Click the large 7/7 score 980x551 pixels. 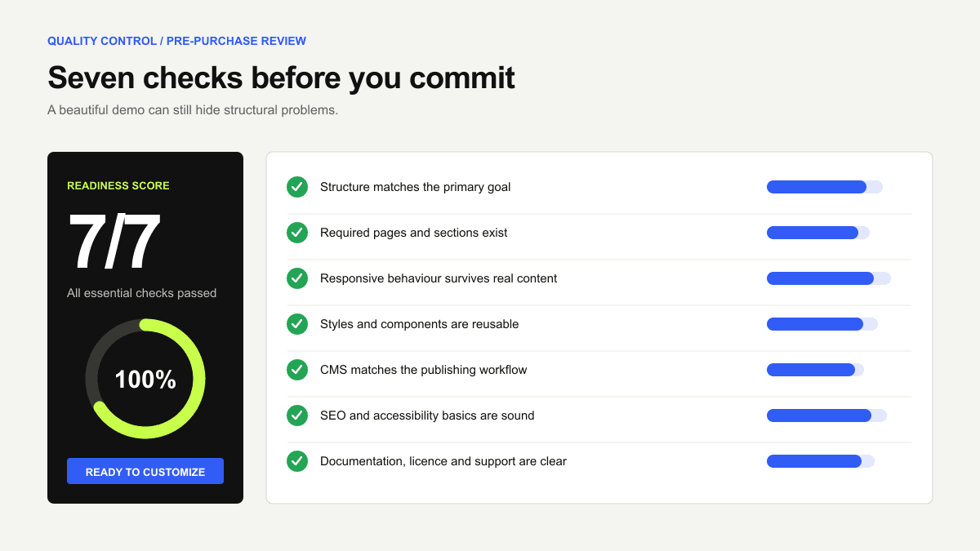[114, 243]
